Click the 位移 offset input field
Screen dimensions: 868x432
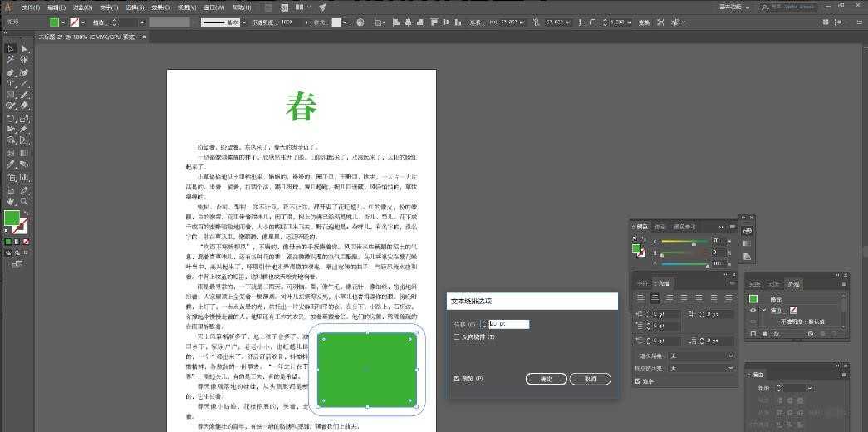pyautogui.click(x=508, y=324)
